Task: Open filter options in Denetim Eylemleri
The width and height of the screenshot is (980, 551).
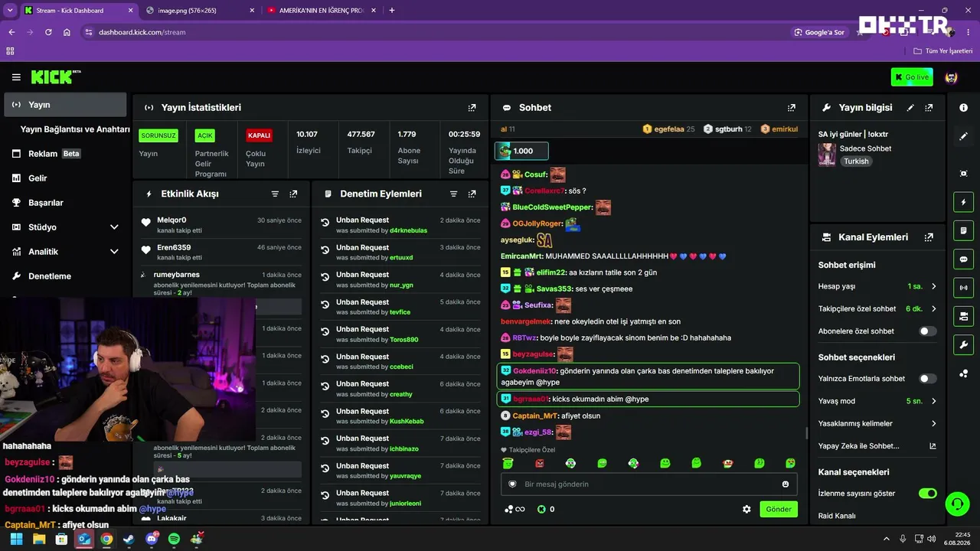Action: pos(453,194)
